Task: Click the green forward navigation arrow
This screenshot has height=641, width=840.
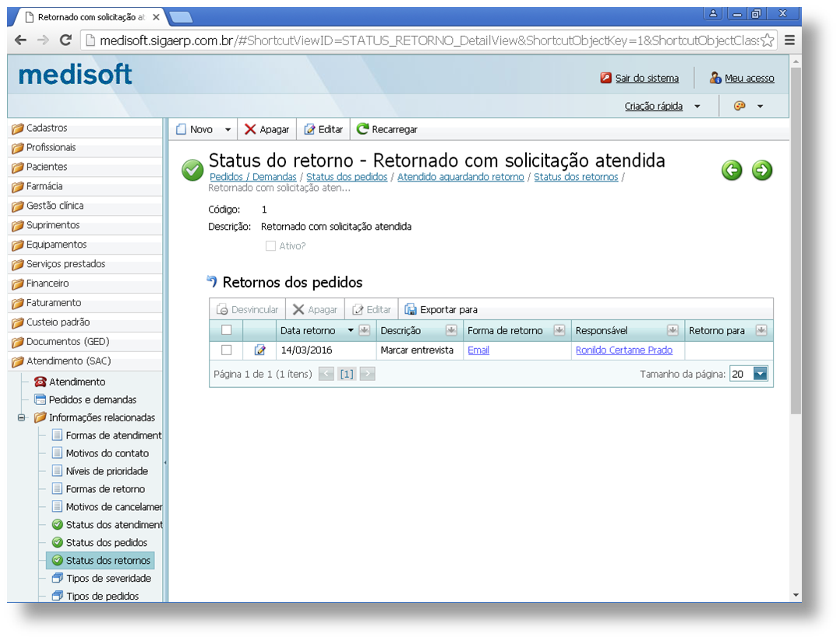Action: point(761,170)
